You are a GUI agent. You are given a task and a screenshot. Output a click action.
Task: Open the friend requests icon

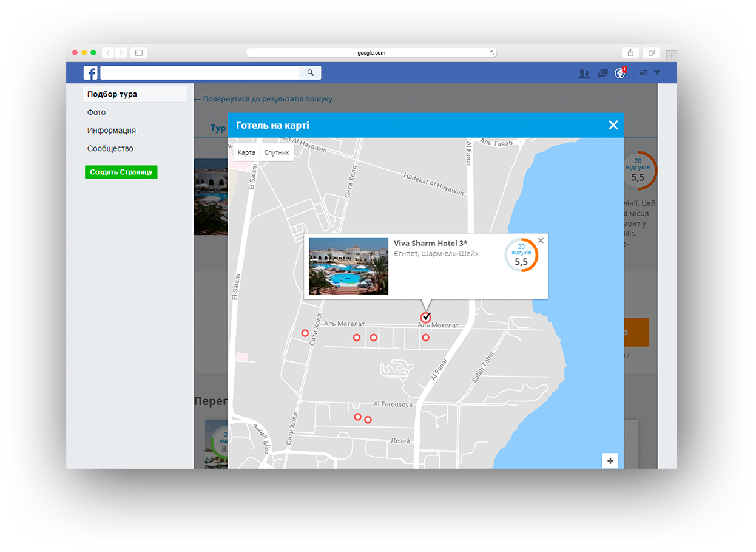[584, 73]
